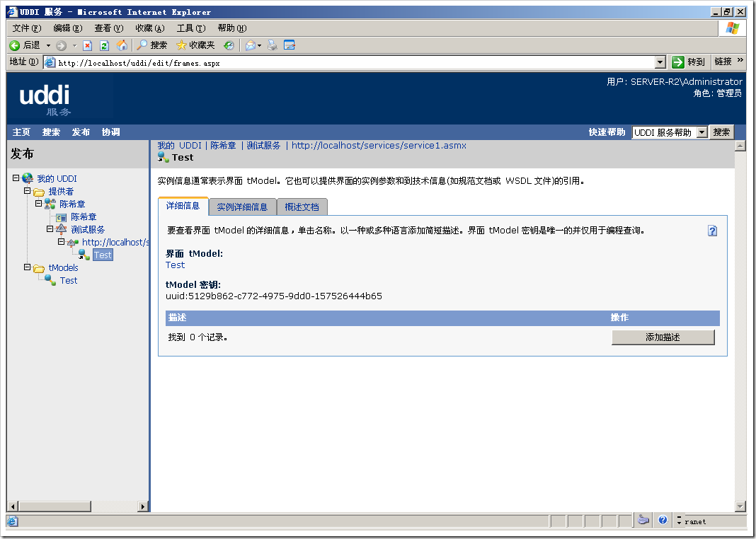Click the http://localhost binding icon in tree
Viewport: 756px width, 539px height.
pyautogui.click(x=73, y=243)
